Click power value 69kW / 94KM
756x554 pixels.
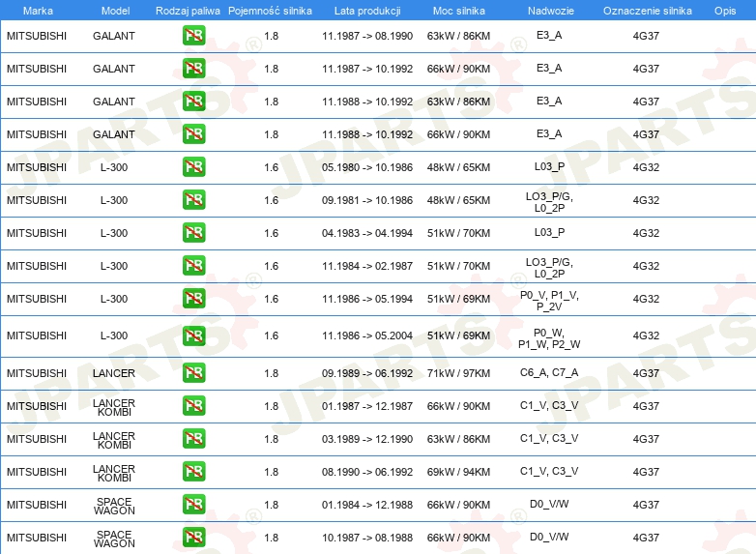point(458,472)
